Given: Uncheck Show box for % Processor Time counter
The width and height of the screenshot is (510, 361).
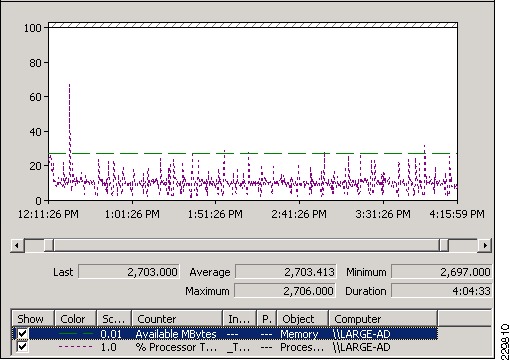Looking at the screenshot, I should [x=23, y=347].
